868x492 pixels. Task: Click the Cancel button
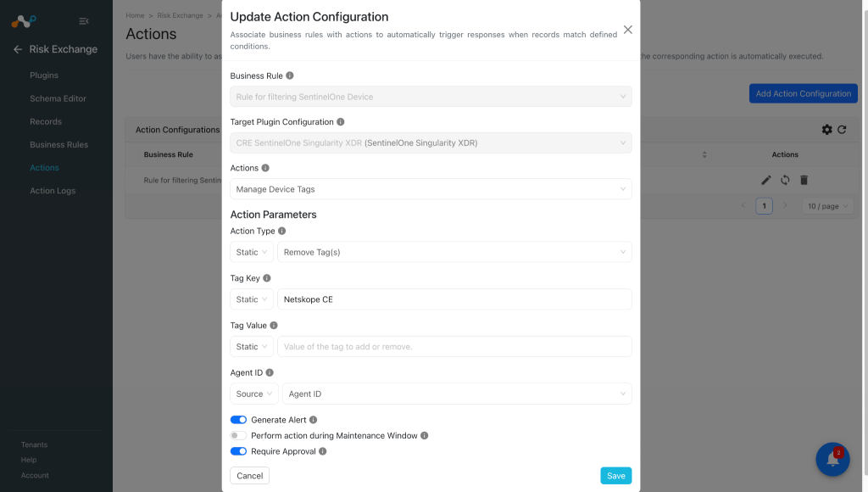click(250, 476)
